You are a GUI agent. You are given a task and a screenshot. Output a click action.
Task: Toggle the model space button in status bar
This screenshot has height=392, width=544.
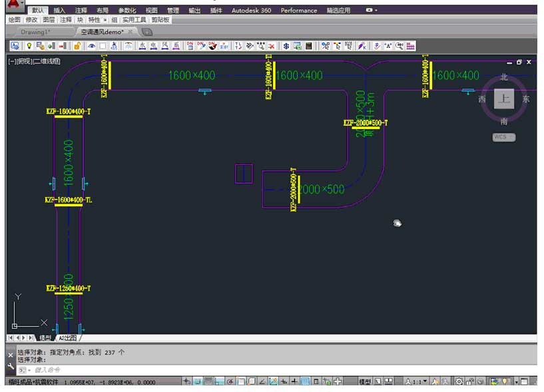tap(365, 382)
